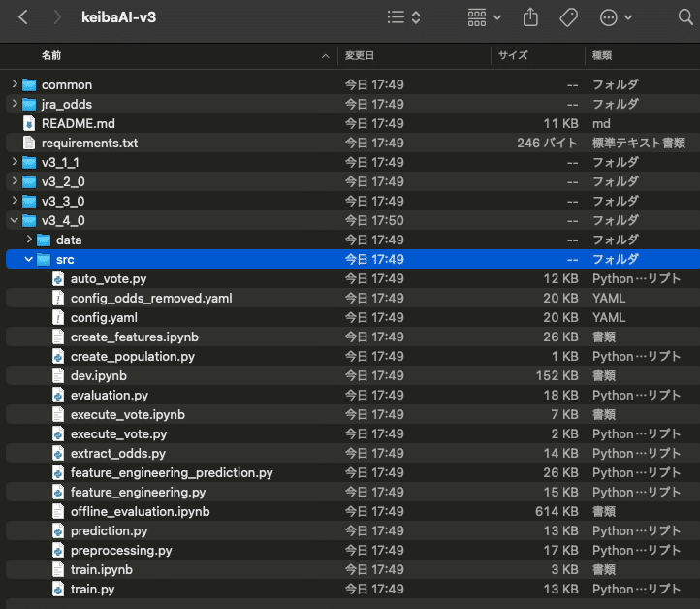700x609 pixels.
Task: Open the list view mode switcher
Action: [404, 17]
